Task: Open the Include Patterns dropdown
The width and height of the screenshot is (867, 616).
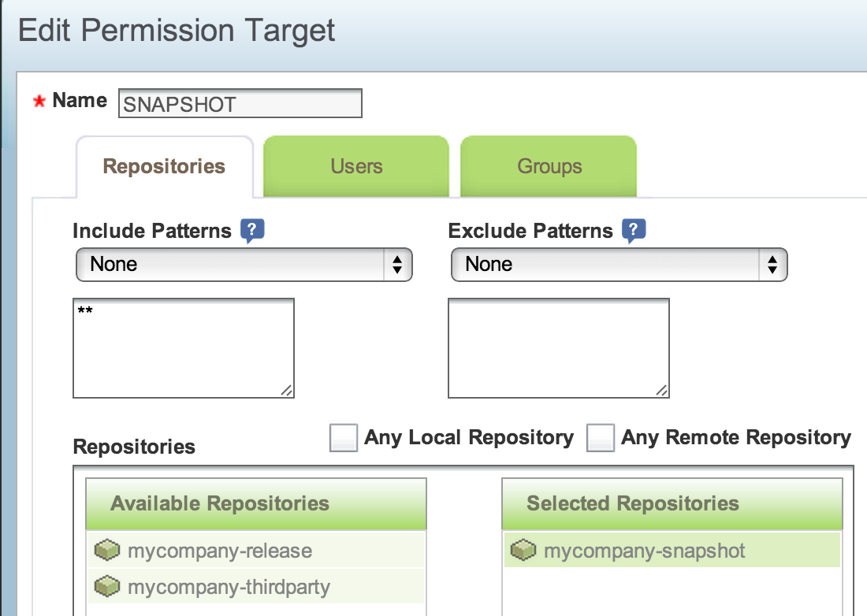Action: (244, 265)
